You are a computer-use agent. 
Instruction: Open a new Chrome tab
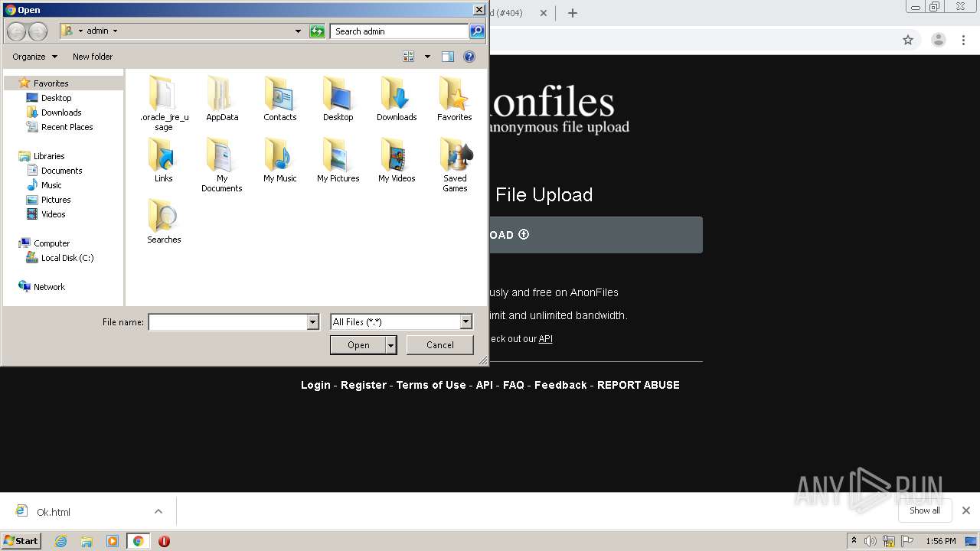pyautogui.click(x=572, y=13)
